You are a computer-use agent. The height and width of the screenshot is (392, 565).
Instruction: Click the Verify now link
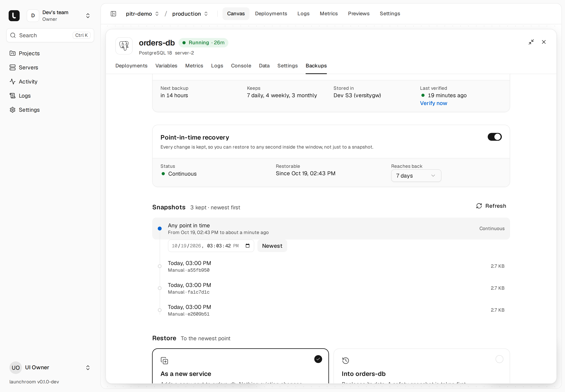(434, 103)
